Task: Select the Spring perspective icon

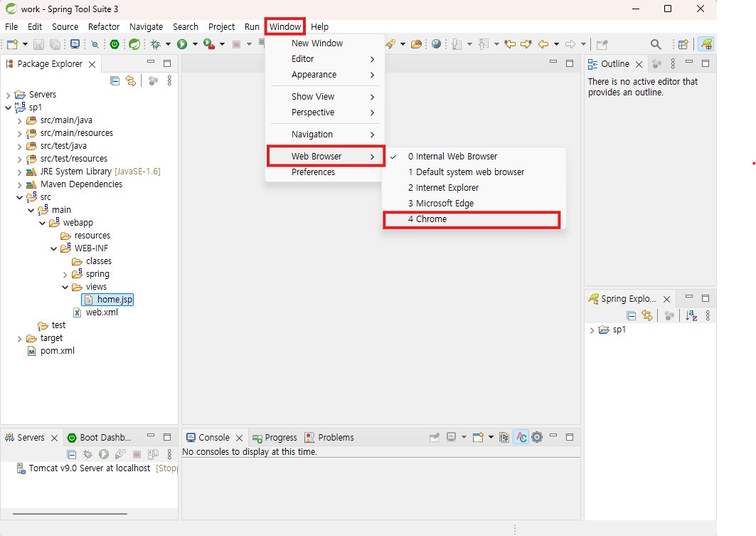Action: tap(706, 44)
